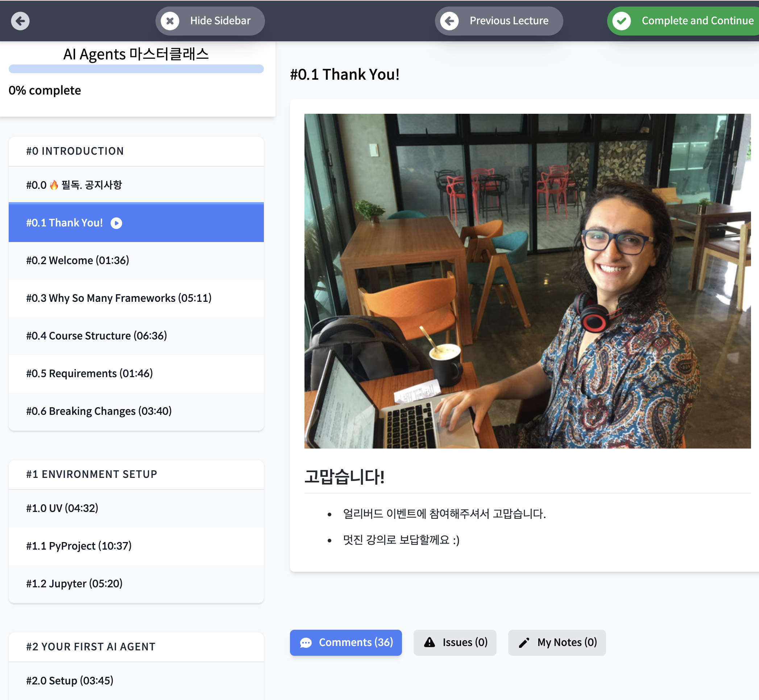Click the speech bubble icon on Comments
759x700 pixels.
pyautogui.click(x=306, y=643)
